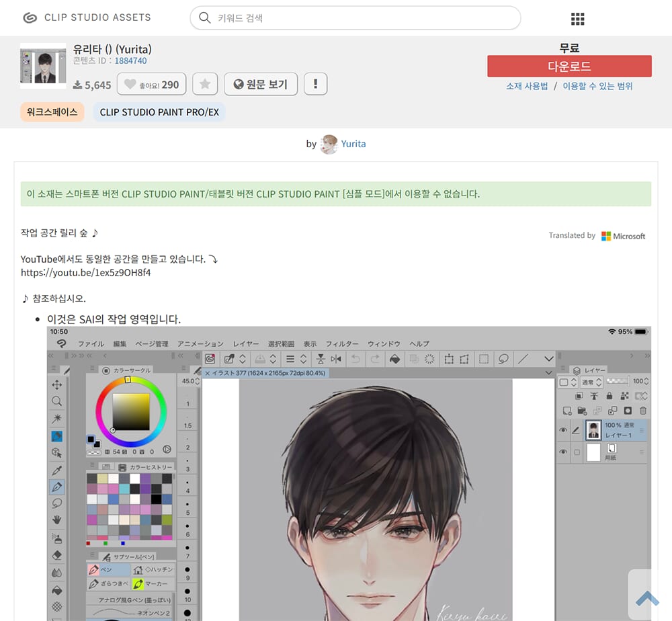Select the Auto select magic wand tool
This screenshot has width=672, height=621.
pos(56,418)
